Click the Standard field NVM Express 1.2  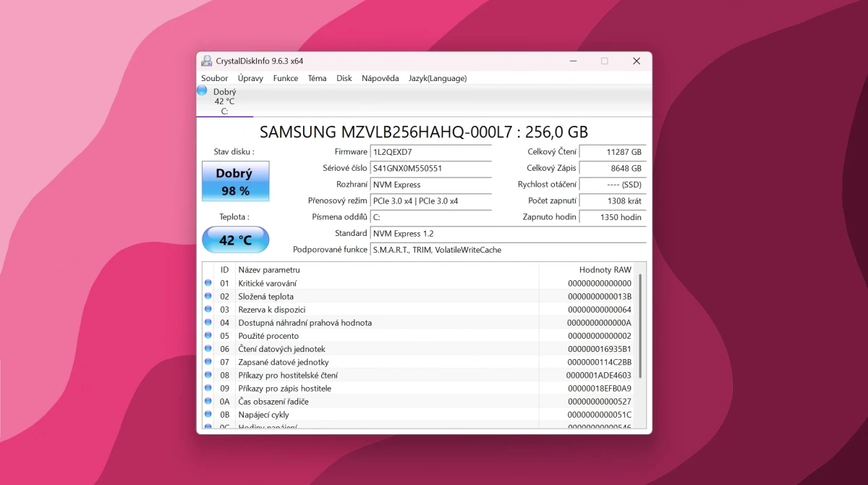coord(509,233)
